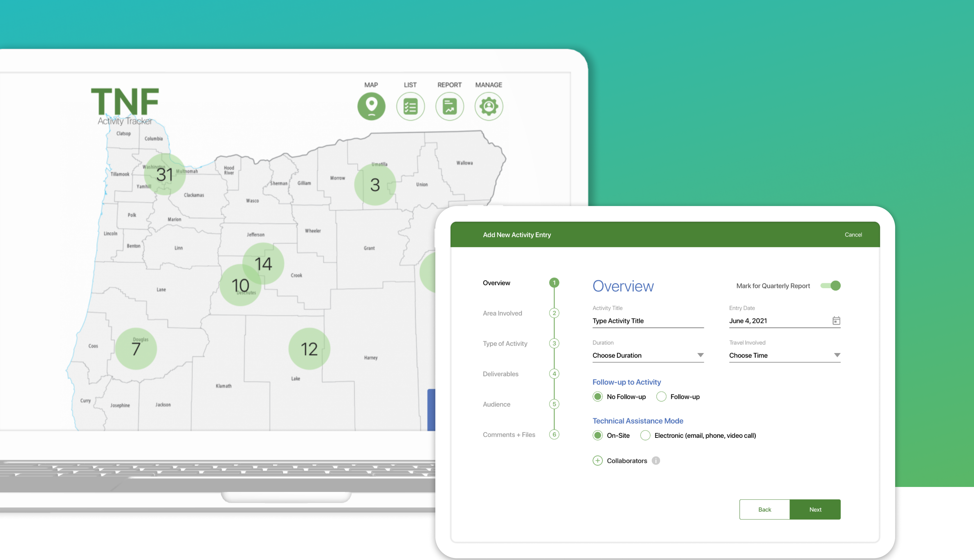Screen dimensions: 974x560
Task: Click the TNF Activity Tracker logo
Action: (x=125, y=107)
